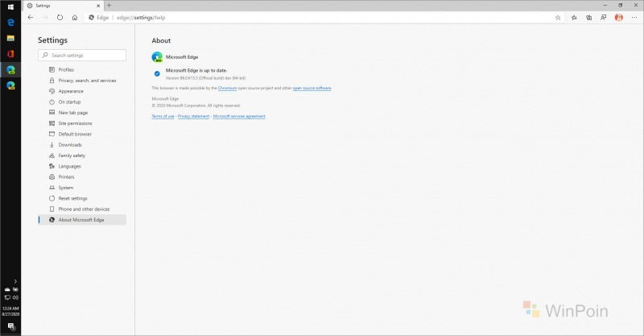Open the Microsoft services agreement link

[239, 116]
